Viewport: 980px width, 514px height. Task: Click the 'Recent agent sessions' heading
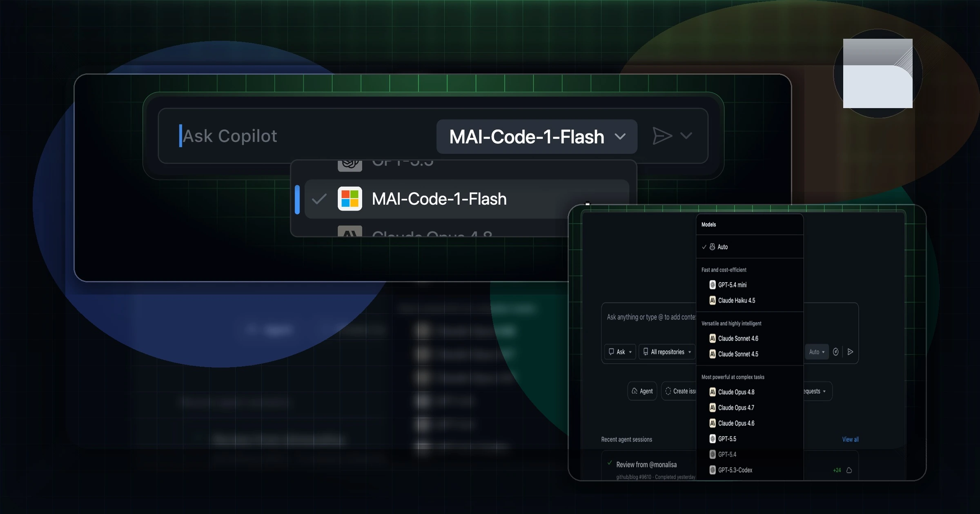click(x=627, y=439)
